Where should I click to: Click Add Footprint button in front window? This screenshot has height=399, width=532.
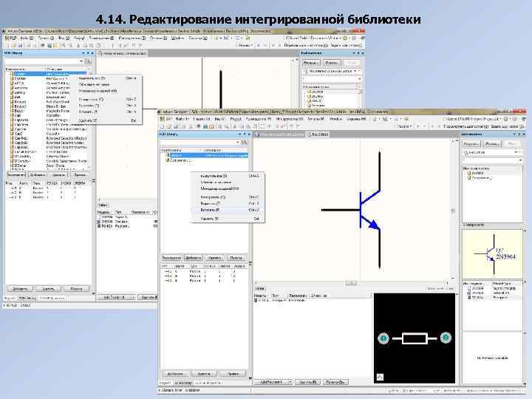tap(270, 382)
